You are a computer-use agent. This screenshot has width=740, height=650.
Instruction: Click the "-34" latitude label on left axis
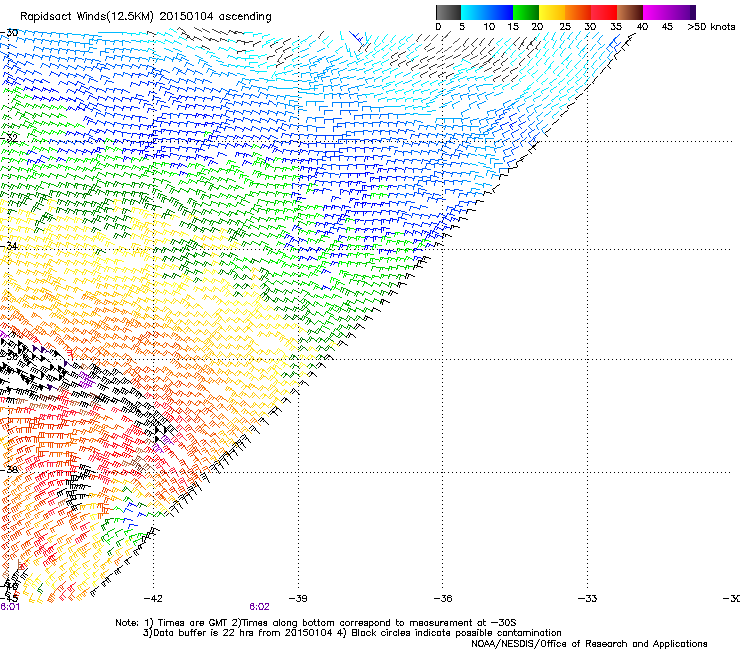9,246
